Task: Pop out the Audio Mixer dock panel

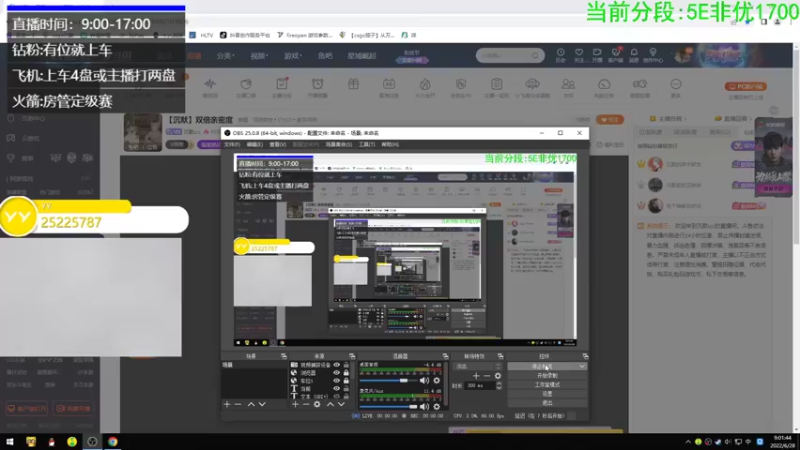Action: click(x=445, y=356)
